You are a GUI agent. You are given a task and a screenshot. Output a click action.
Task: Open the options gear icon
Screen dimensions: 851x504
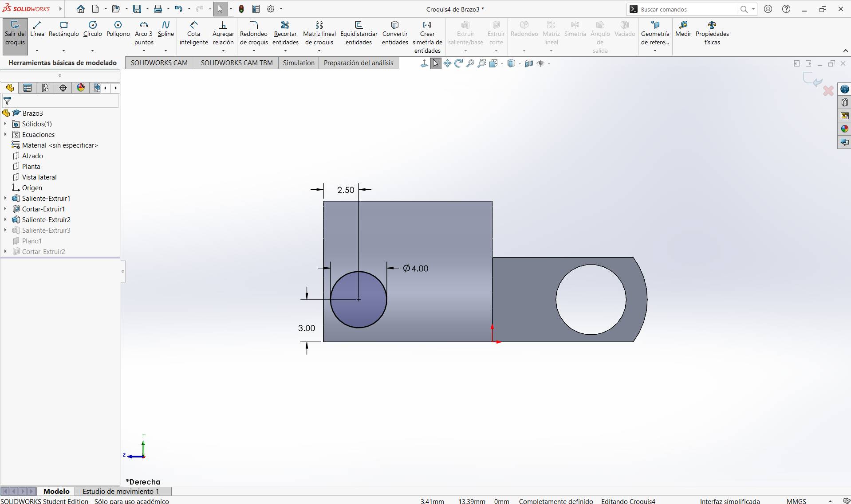click(x=271, y=9)
